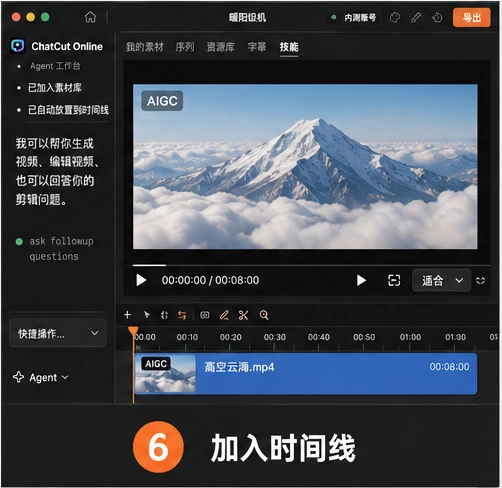Click the Agent sparkle icon

point(18,377)
